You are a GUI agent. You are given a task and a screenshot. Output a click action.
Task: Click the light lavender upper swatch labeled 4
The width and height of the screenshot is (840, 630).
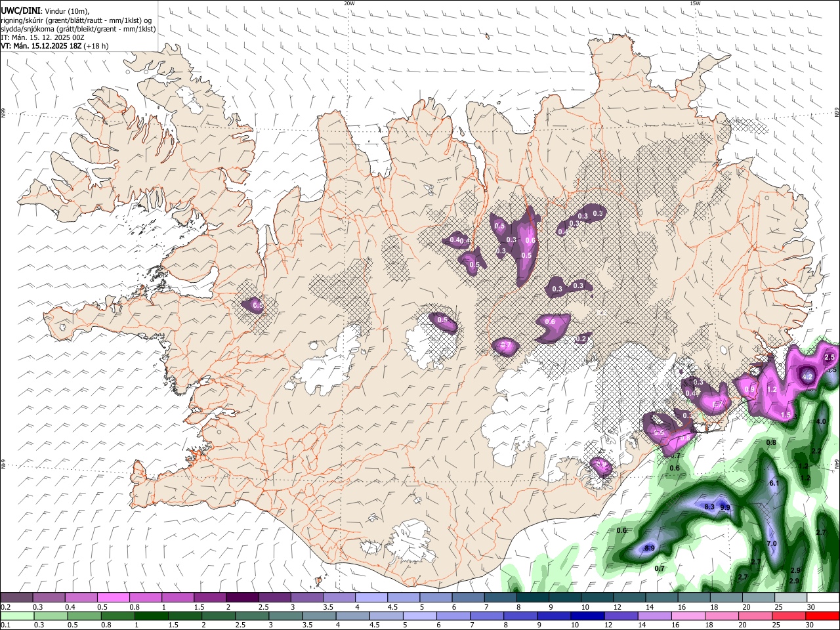[x=371, y=598]
